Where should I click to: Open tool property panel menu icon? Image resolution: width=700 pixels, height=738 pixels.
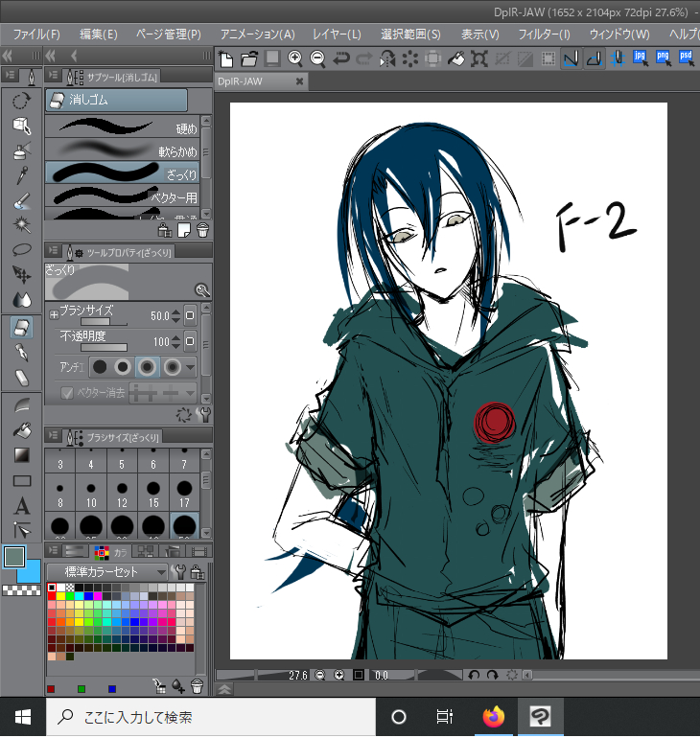tap(53, 251)
